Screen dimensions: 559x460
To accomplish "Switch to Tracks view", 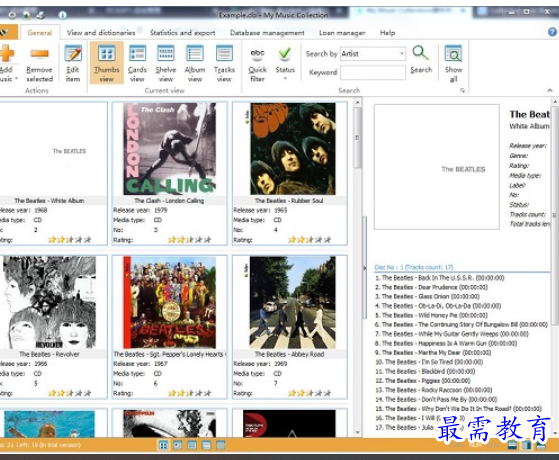I will click(224, 64).
